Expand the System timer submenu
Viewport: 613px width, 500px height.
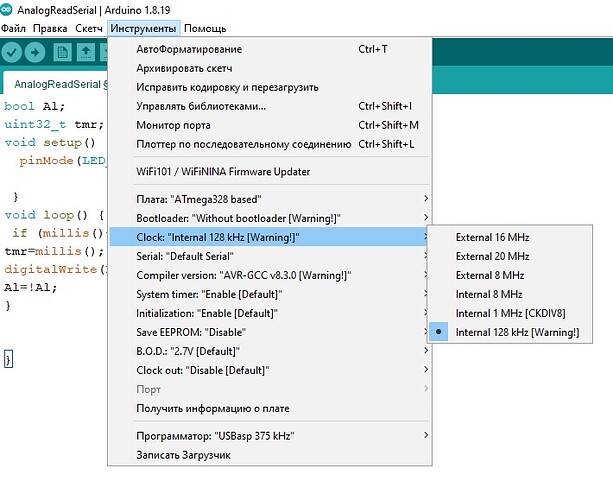click(x=270, y=294)
